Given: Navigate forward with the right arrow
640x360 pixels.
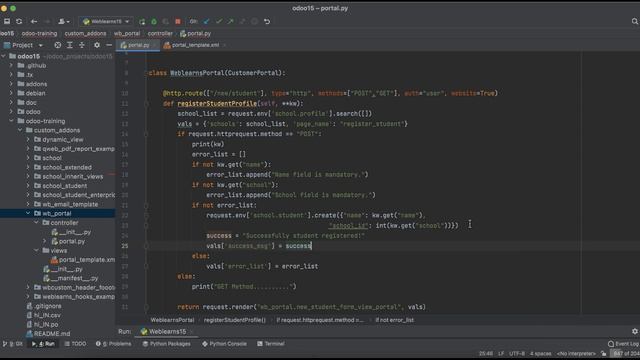Looking at the screenshot, I should click(47, 21).
